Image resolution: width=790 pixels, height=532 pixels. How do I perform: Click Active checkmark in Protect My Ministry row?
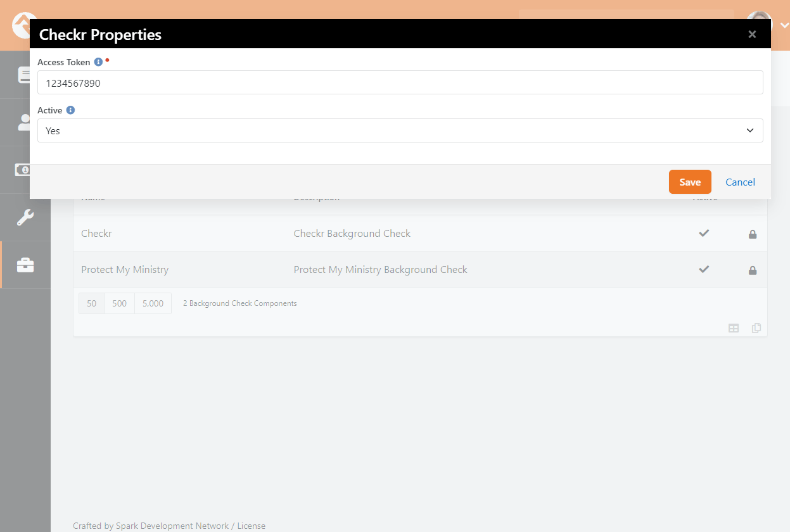coord(704,269)
